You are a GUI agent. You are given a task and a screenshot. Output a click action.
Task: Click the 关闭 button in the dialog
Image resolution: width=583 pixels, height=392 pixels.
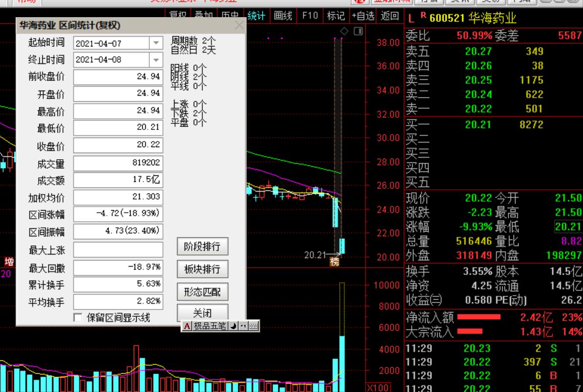point(202,313)
